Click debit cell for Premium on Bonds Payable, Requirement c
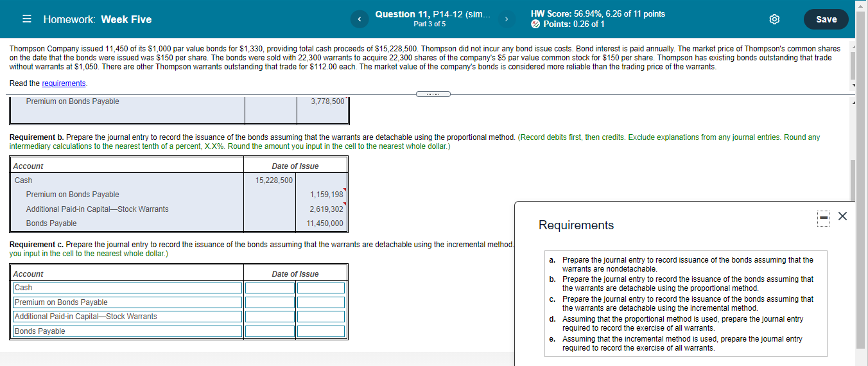This screenshot has height=366, width=868. pyautogui.click(x=270, y=302)
